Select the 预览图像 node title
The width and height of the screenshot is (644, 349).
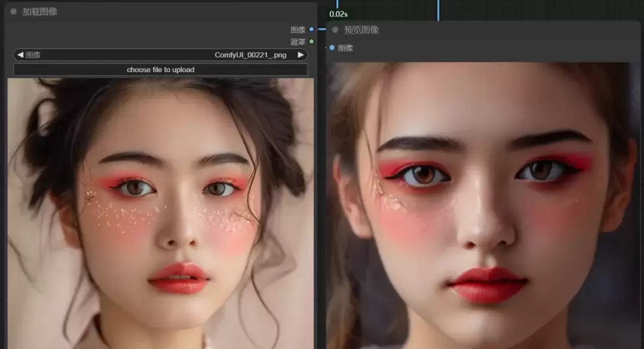tap(361, 30)
